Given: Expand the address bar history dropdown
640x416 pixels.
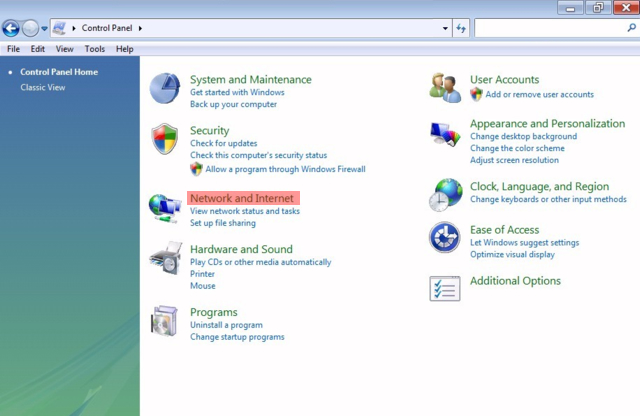Looking at the screenshot, I should coord(445,28).
